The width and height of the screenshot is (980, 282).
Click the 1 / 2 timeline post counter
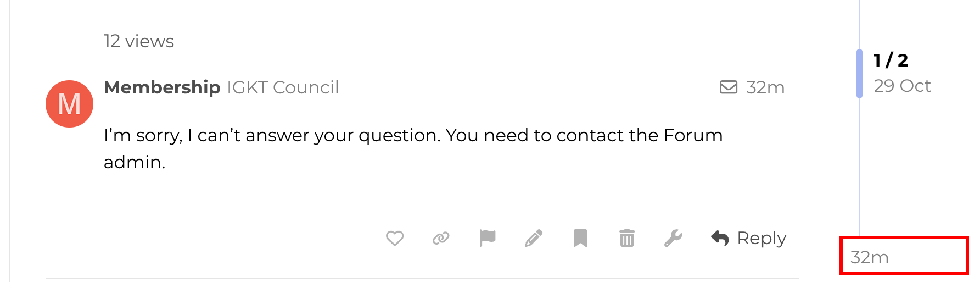[891, 60]
